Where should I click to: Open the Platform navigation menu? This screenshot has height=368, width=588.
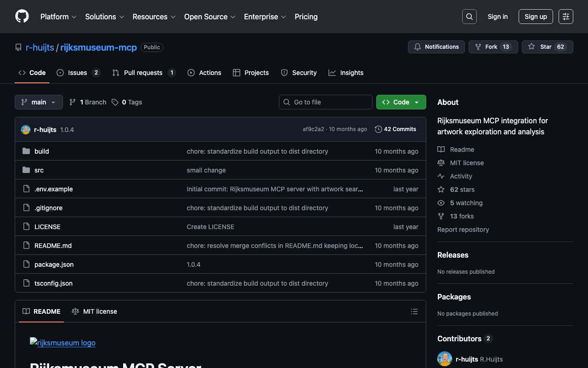pyautogui.click(x=58, y=17)
